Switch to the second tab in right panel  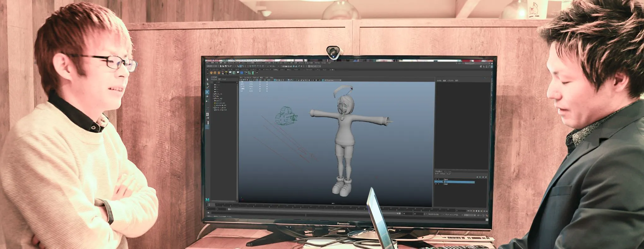point(444,81)
